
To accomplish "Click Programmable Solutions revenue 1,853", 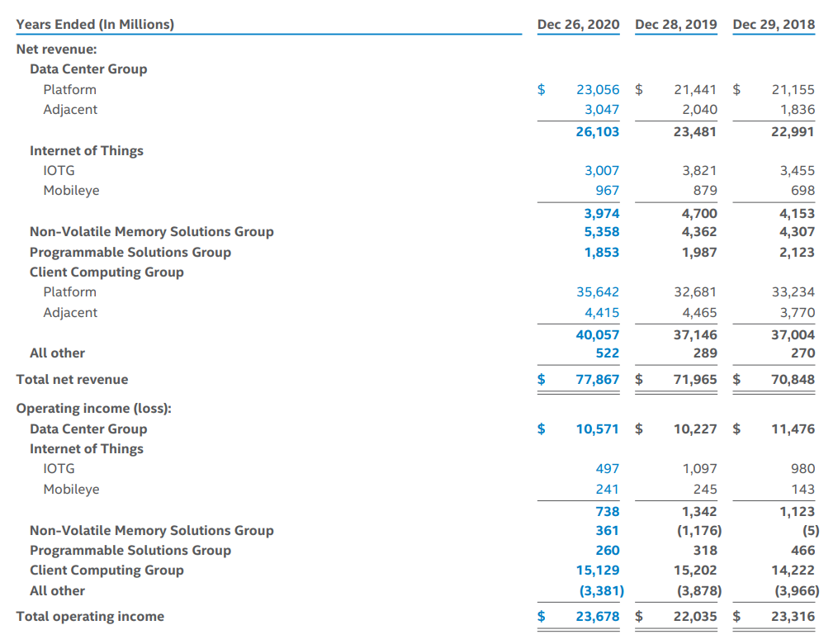I will coord(602,253).
